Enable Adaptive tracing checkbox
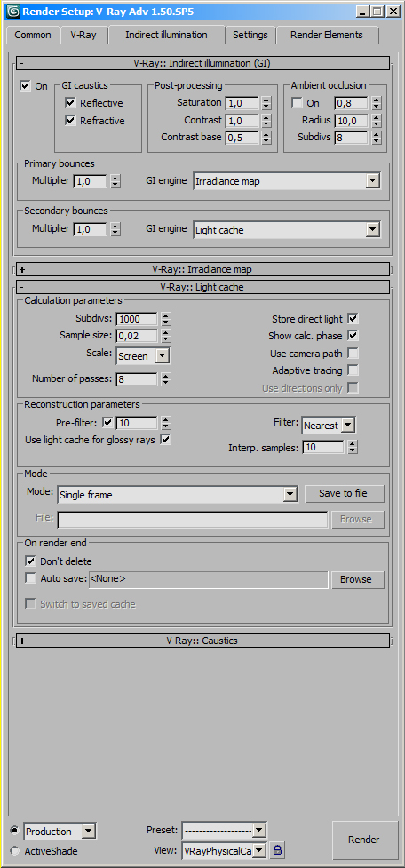The width and height of the screenshot is (405, 868). [353, 370]
